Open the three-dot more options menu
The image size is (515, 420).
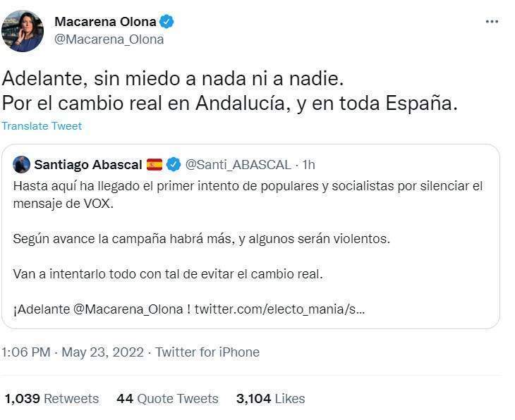492,22
